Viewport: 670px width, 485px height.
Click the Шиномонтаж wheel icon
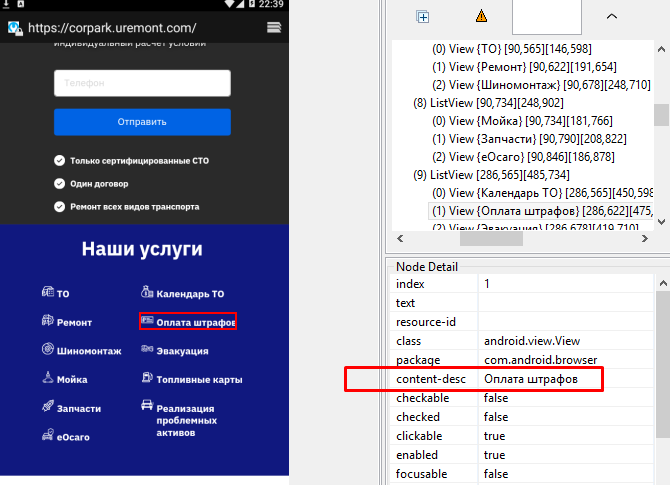click(48, 349)
